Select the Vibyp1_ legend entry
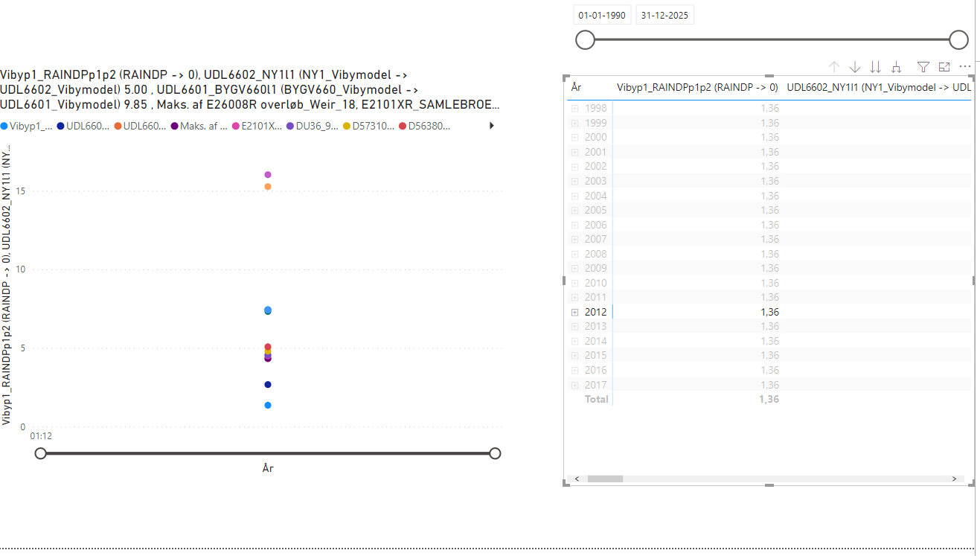Screen dimensions: 980x556 point(27,127)
